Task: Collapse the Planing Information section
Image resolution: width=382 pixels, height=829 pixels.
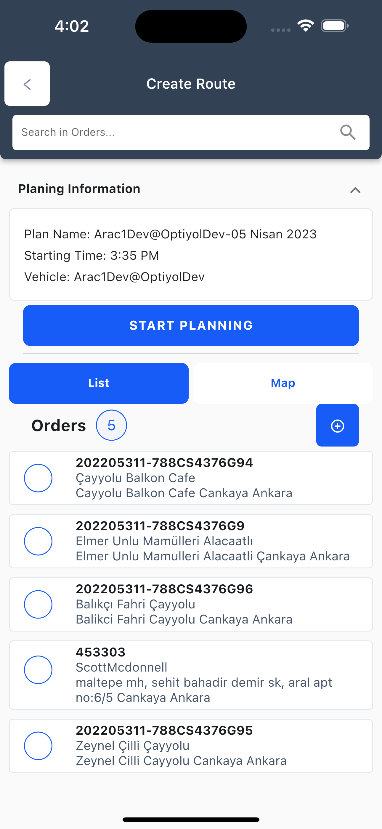Action: pos(355,190)
